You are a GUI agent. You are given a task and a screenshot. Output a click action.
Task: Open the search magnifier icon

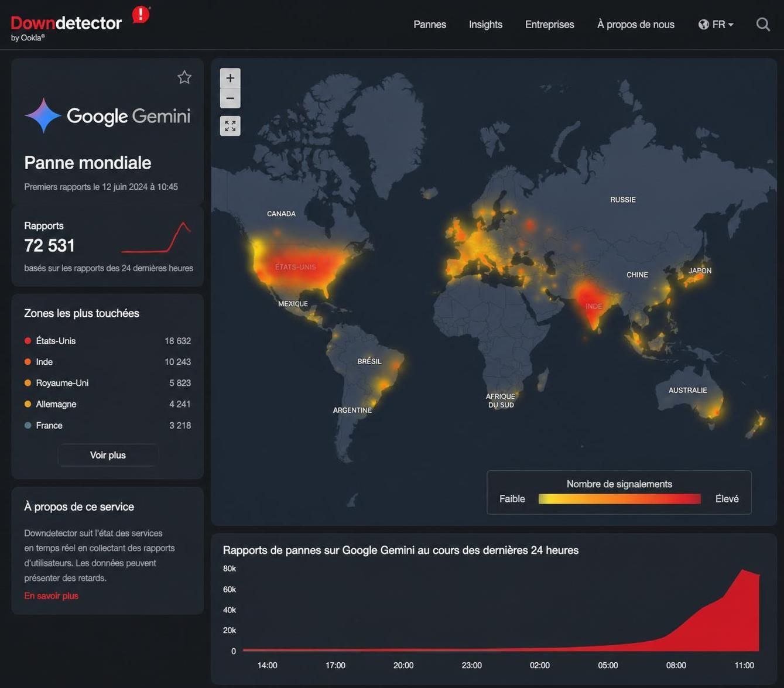tap(763, 24)
